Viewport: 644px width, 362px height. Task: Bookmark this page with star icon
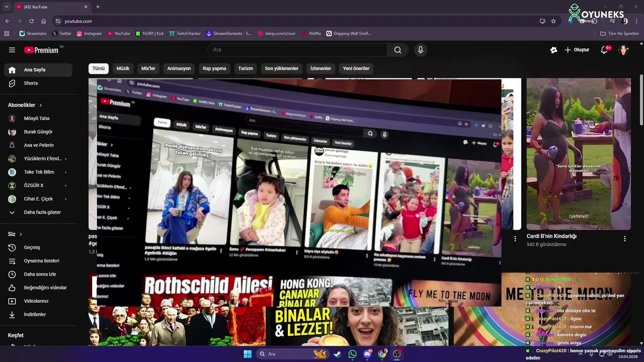point(553,21)
